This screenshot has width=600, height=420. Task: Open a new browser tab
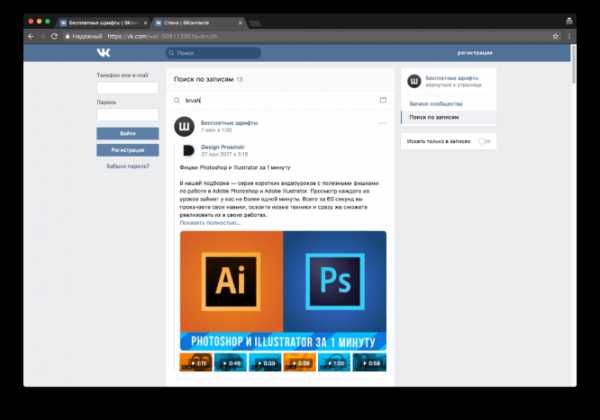(x=254, y=23)
